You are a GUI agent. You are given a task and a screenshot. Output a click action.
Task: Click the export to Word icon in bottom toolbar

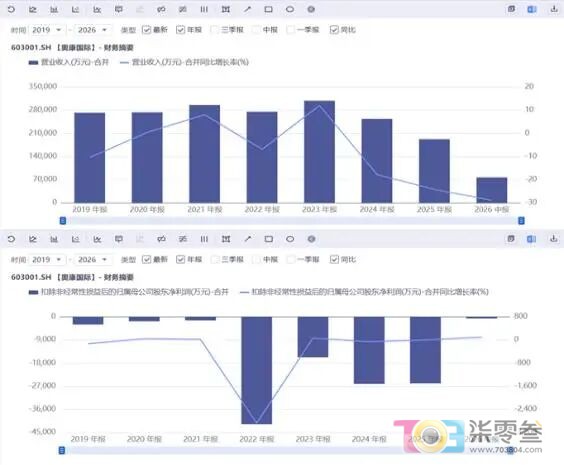click(x=532, y=239)
